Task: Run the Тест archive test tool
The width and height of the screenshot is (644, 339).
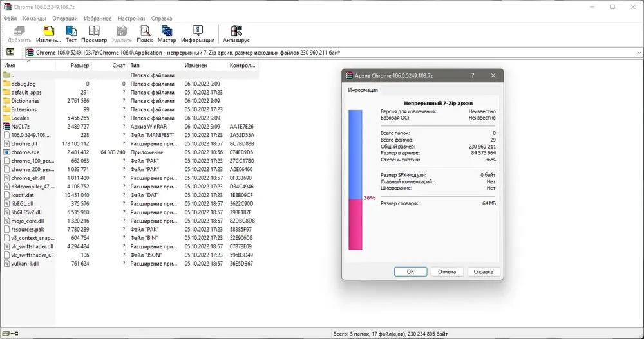Action: point(71,33)
